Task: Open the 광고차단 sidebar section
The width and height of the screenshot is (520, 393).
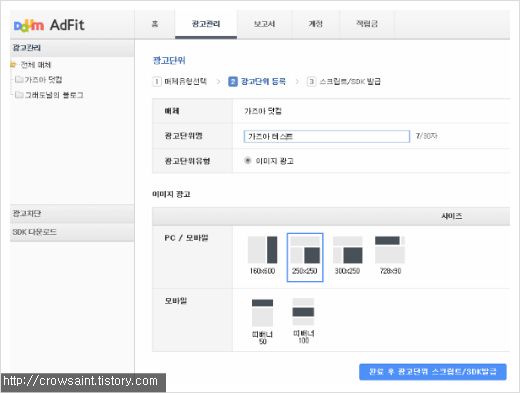Action: (72, 214)
